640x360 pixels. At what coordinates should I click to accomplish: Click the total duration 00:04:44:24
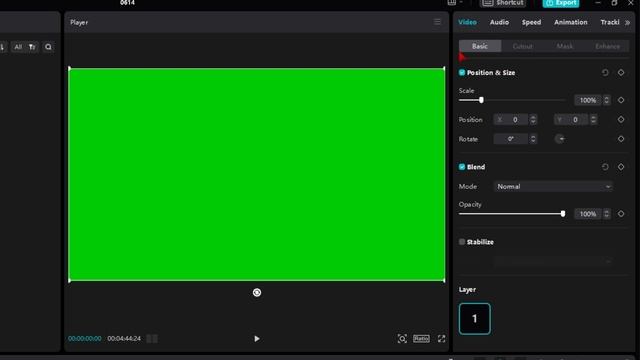point(124,339)
